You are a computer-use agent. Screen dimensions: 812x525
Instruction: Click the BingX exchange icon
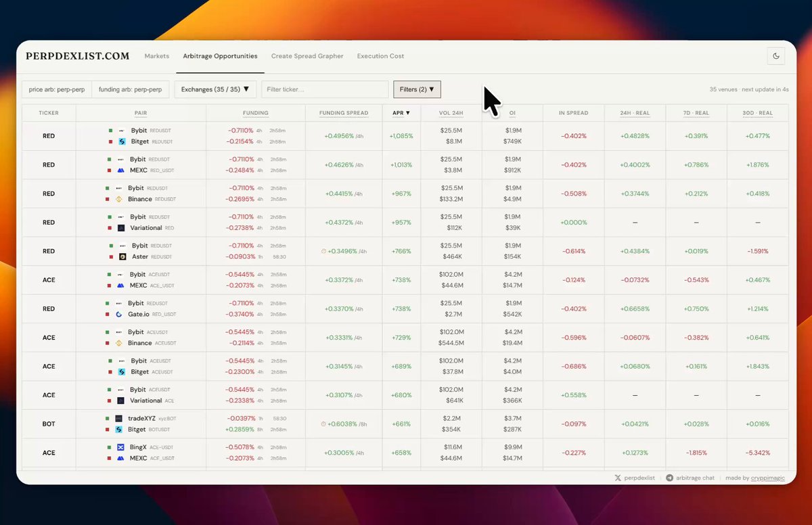121,447
